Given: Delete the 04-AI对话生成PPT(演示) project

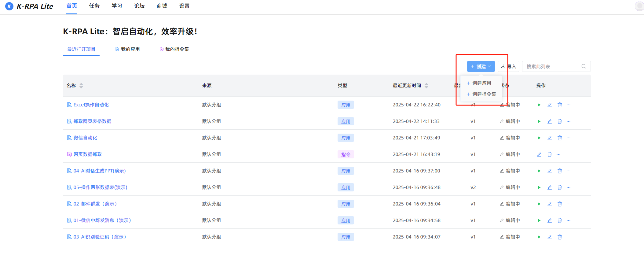Looking at the screenshot, I should click(x=560, y=171).
